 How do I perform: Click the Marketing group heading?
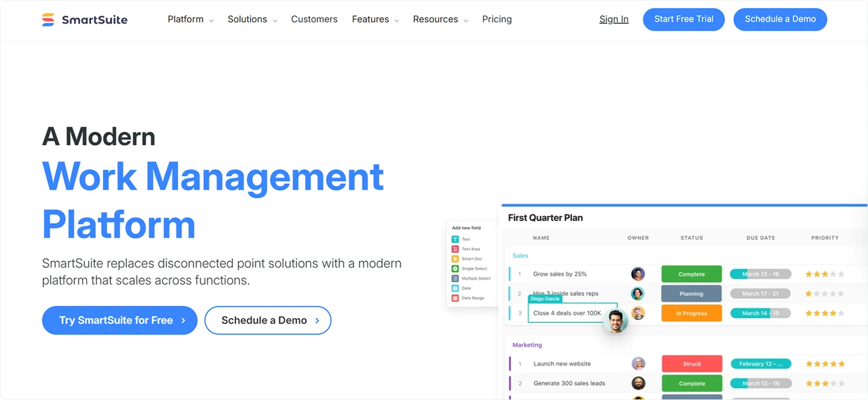(527, 345)
